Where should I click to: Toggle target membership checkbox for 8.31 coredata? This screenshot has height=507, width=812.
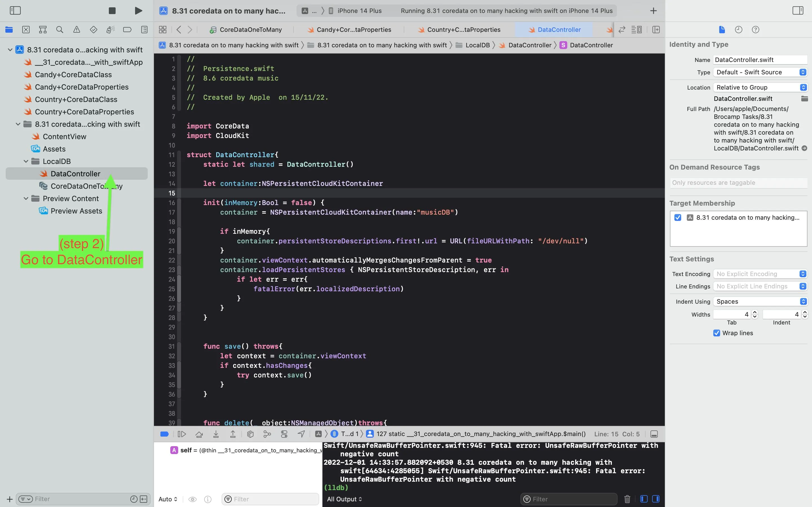click(678, 217)
